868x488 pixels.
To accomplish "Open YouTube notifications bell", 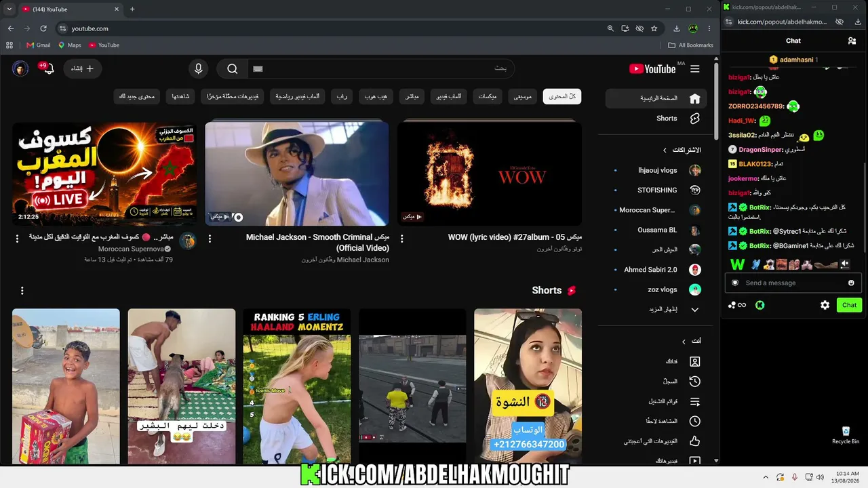I will 47,68.
